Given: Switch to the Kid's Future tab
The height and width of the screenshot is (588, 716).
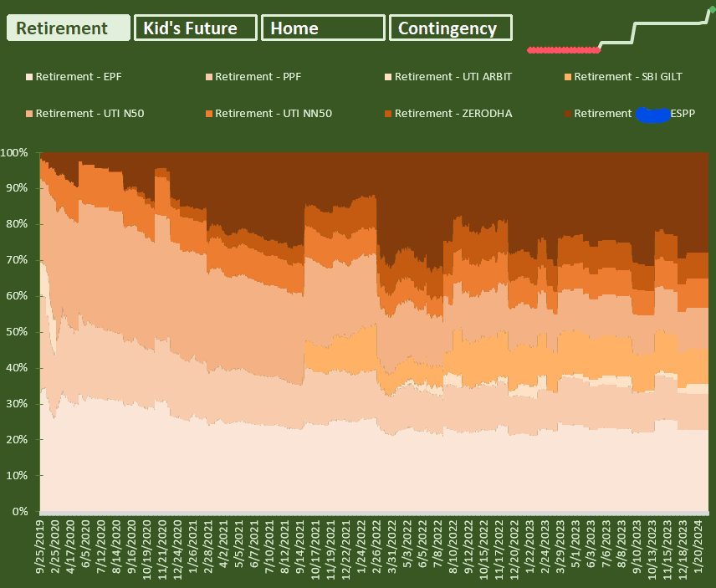Looking at the screenshot, I should pyautogui.click(x=195, y=27).
